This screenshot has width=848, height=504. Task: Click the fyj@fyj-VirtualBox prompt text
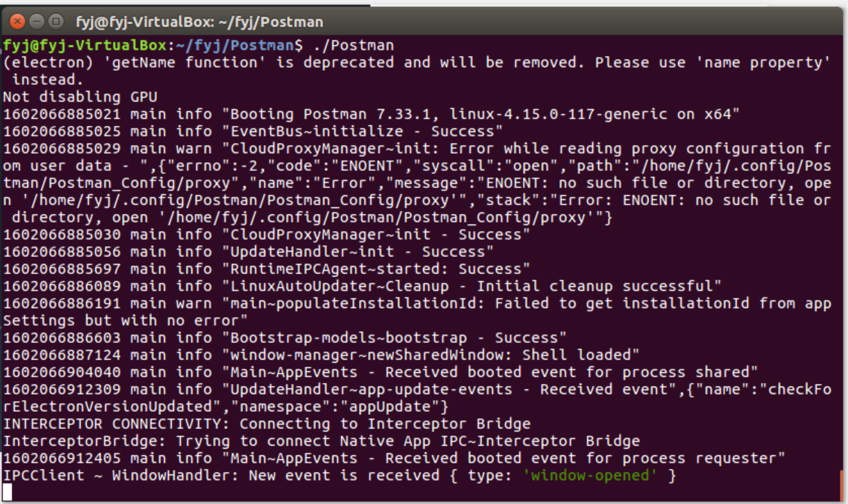(85, 45)
